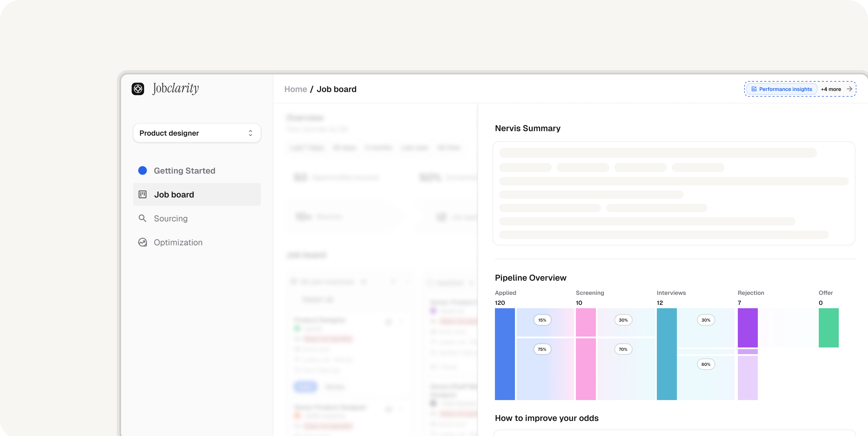Screen dimensions: 868x436
Task: Click the 60% badge near the Interviews stage
Action: pos(706,364)
